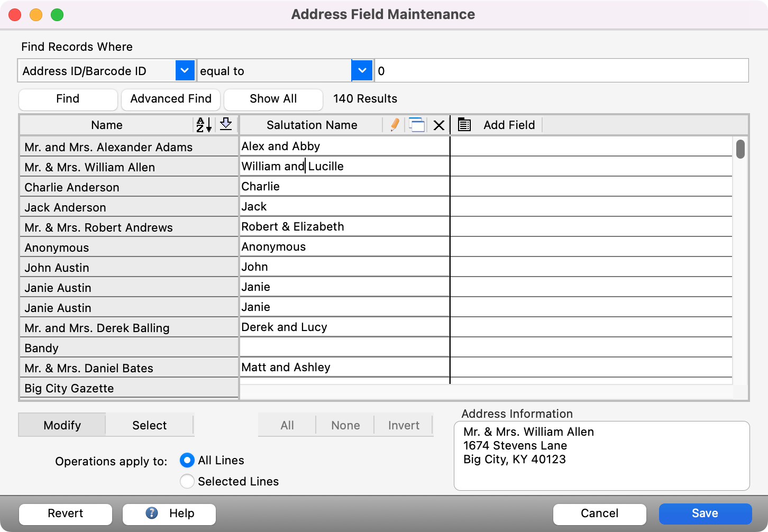Screen dimensions: 768x532
Task: Open Advanced Find
Action: 170,99
